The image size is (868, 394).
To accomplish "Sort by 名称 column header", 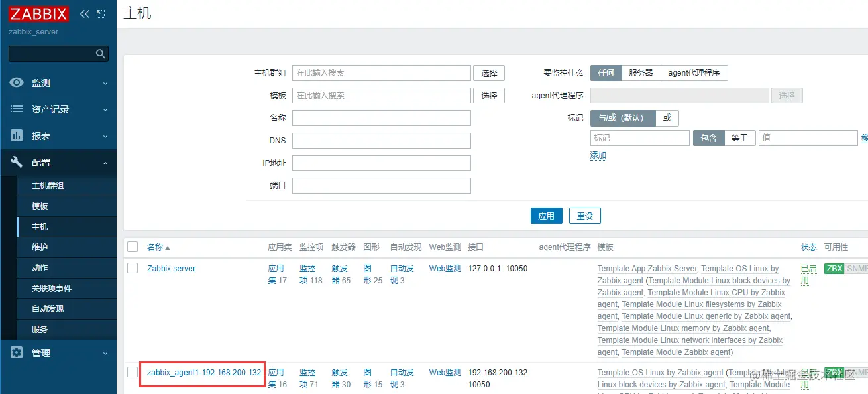I will [x=158, y=247].
